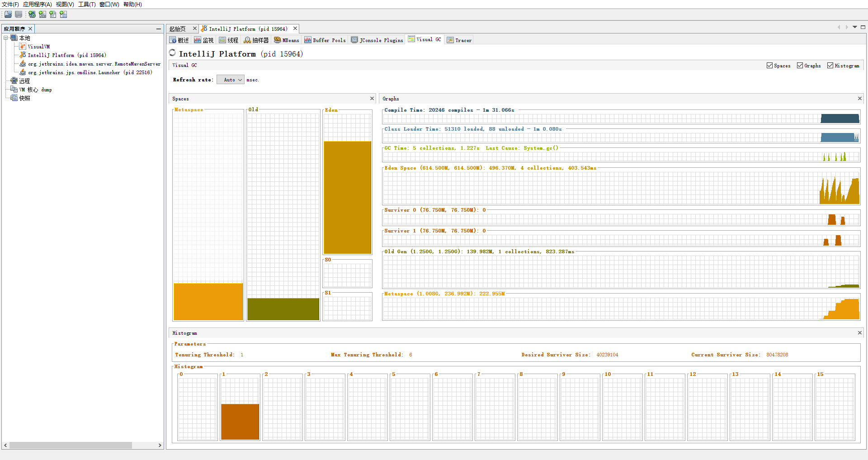Click the 抽样器 sampler tab icon

coord(247,40)
